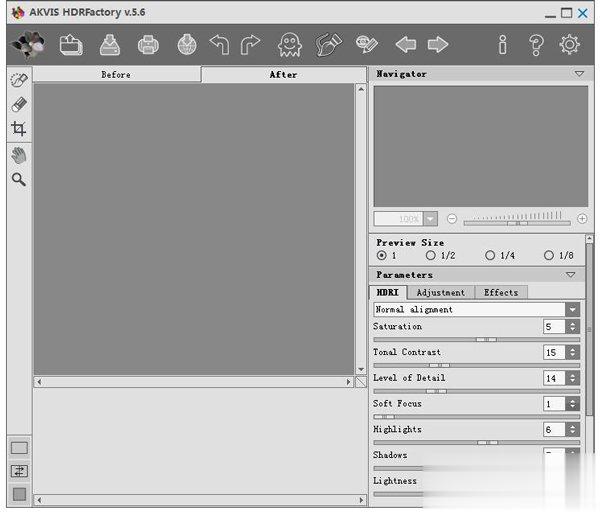This screenshot has height=513, width=600.
Task: Select the dotted brush tool in sidebar
Action: [19, 80]
